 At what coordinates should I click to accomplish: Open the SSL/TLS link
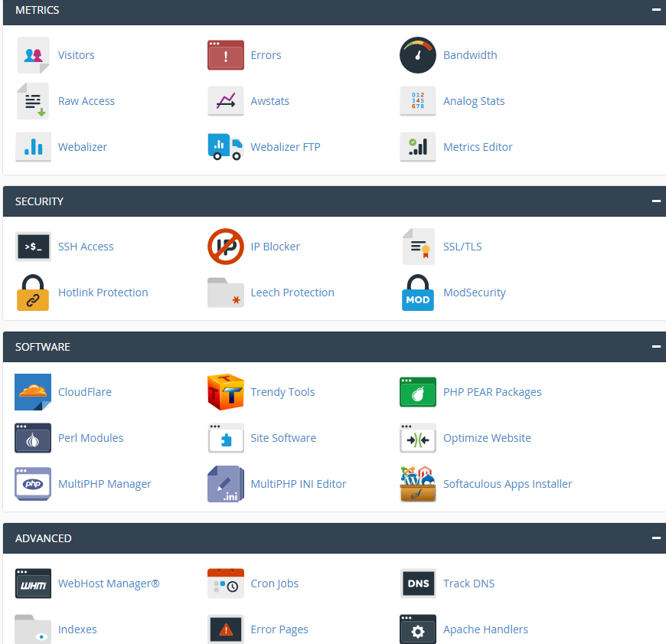(x=462, y=246)
